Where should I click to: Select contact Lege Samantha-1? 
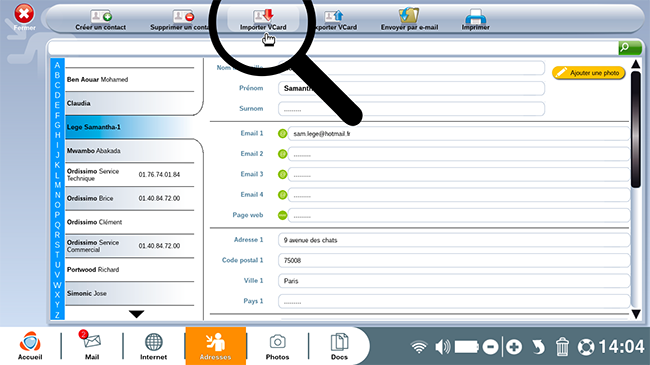pyautogui.click(x=130, y=127)
